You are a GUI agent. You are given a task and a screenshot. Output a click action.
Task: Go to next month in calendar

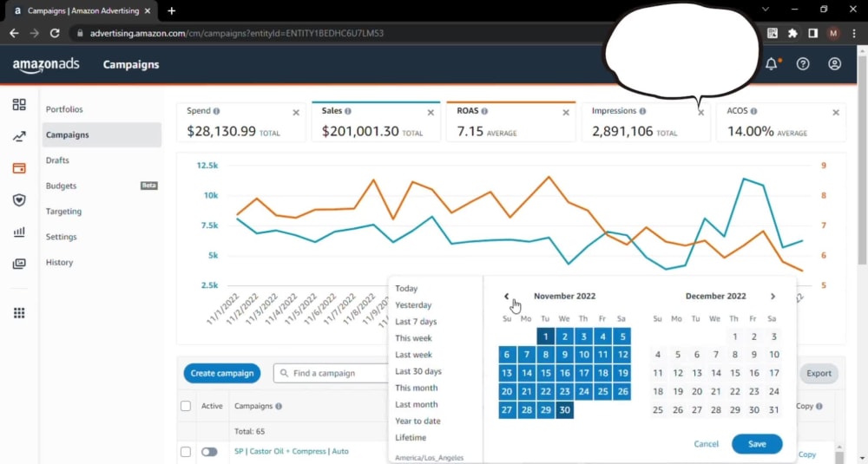773,297
